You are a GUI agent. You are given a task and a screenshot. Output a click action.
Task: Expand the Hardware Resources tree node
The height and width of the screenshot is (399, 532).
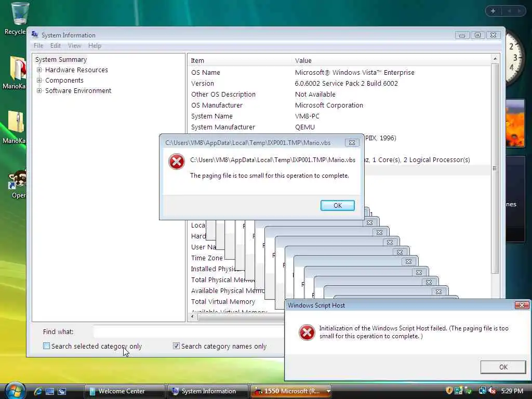point(39,70)
